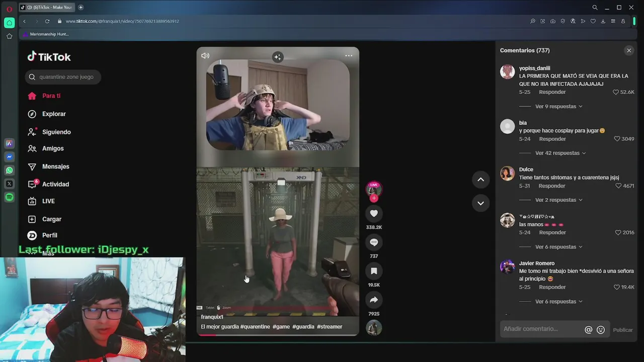Like the video with the heart icon
Viewport: 644px width, 362px height.
tap(374, 214)
